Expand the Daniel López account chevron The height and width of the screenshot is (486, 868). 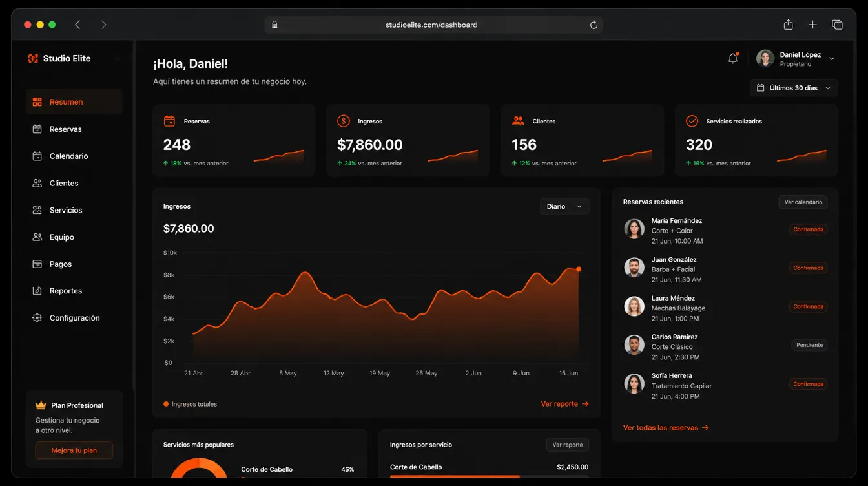coord(832,59)
